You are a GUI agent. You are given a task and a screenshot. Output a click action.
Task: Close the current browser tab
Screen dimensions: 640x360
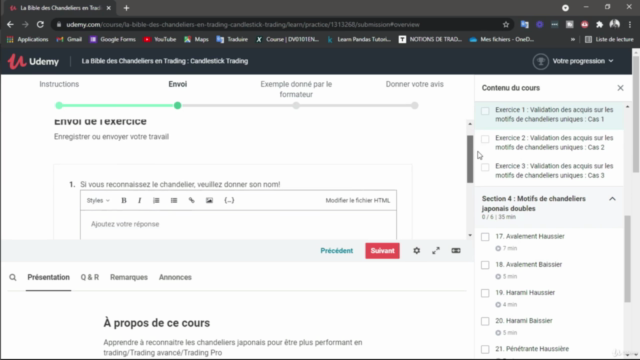pos(108,8)
